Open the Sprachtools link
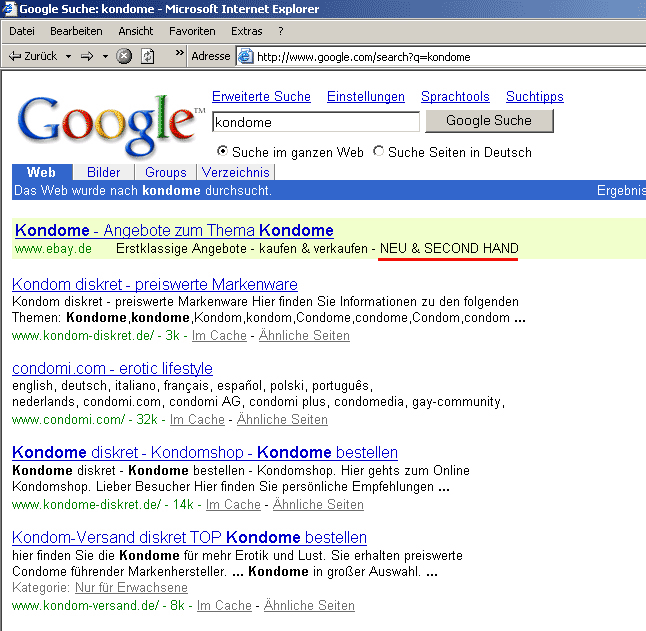646x631 pixels. [x=455, y=96]
